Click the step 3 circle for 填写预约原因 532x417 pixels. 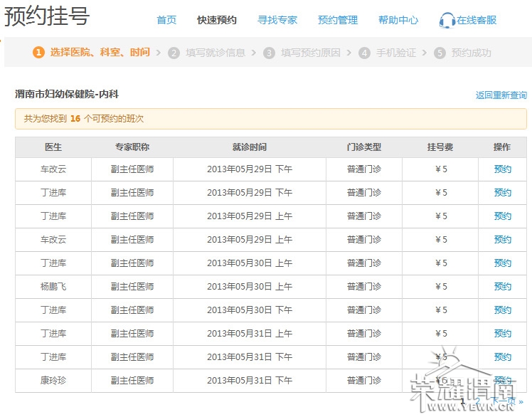click(x=269, y=53)
